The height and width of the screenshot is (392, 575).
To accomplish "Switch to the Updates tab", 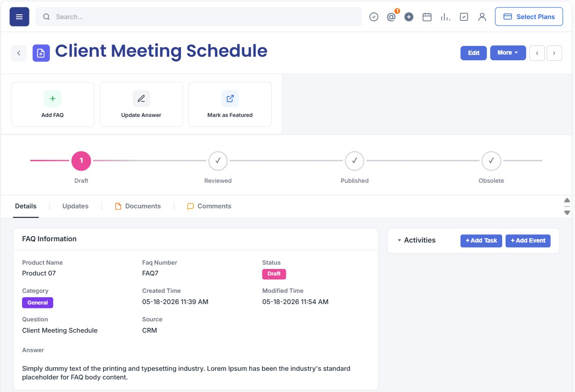I will tap(75, 206).
